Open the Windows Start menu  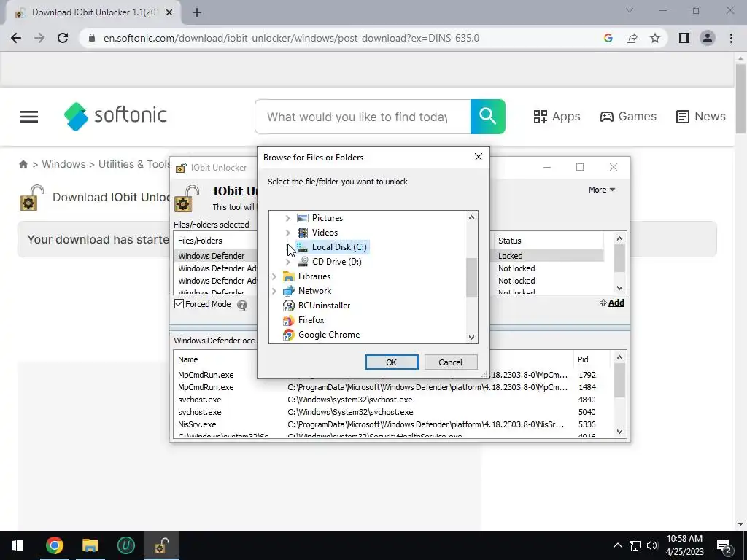[x=18, y=545]
